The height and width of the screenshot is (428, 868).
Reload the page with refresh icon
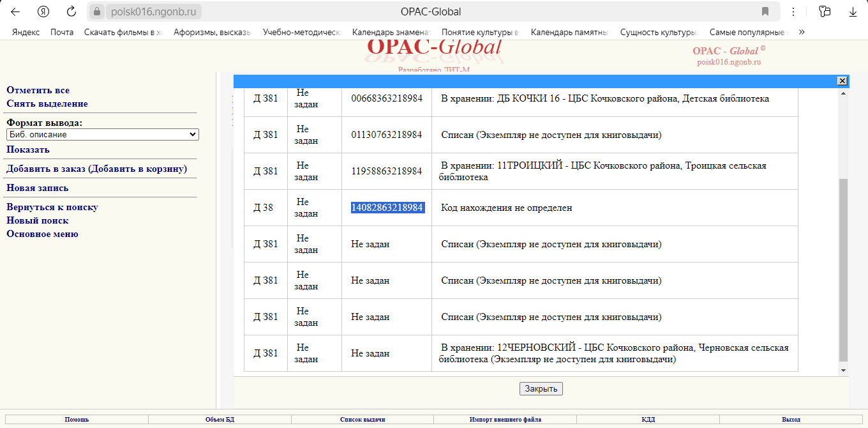point(71,11)
